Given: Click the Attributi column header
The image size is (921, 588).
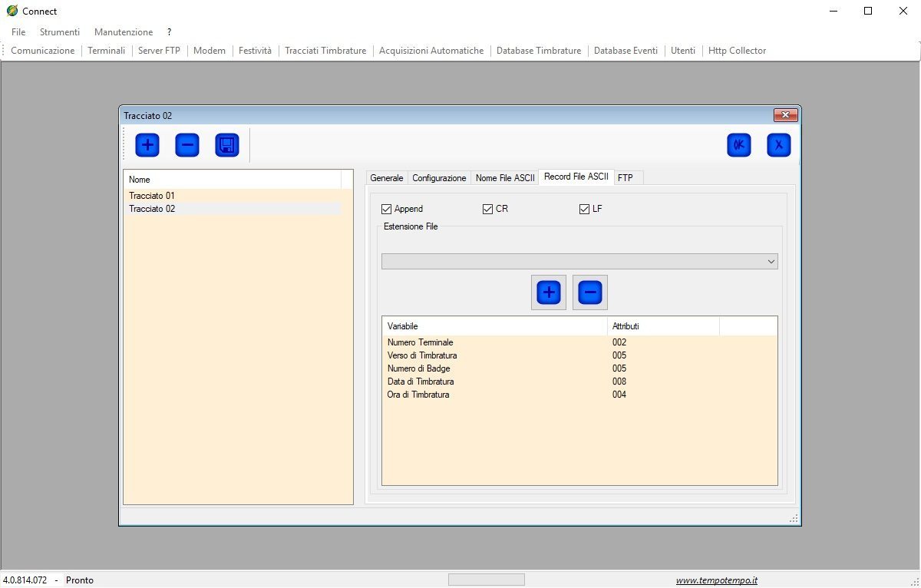Looking at the screenshot, I should [x=663, y=326].
